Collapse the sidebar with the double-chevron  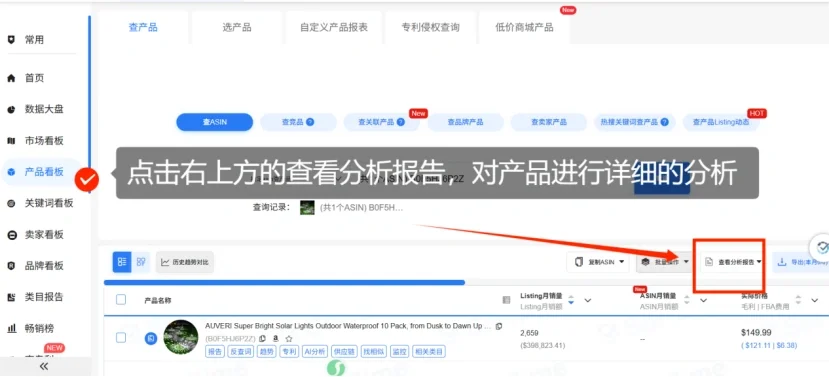tap(44, 366)
